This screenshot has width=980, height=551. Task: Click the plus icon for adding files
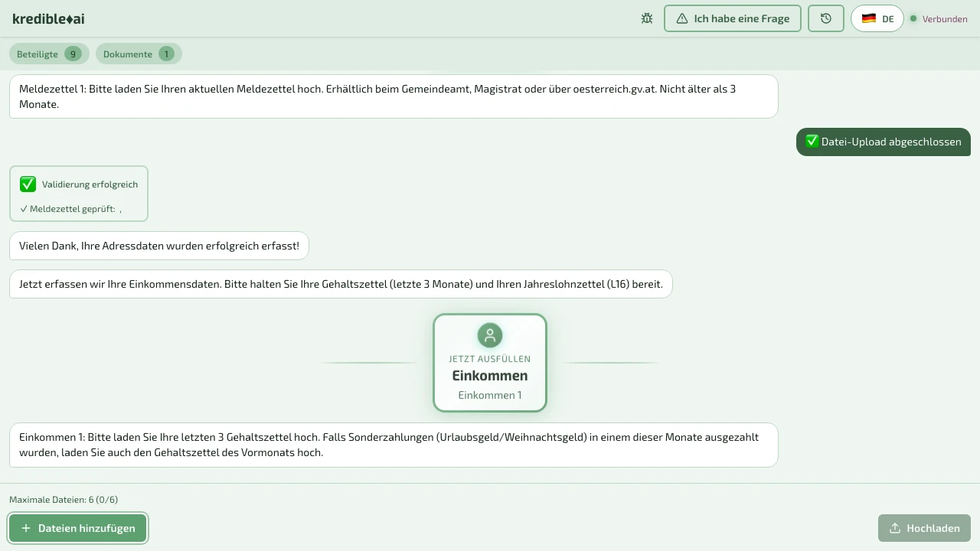point(26,528)
